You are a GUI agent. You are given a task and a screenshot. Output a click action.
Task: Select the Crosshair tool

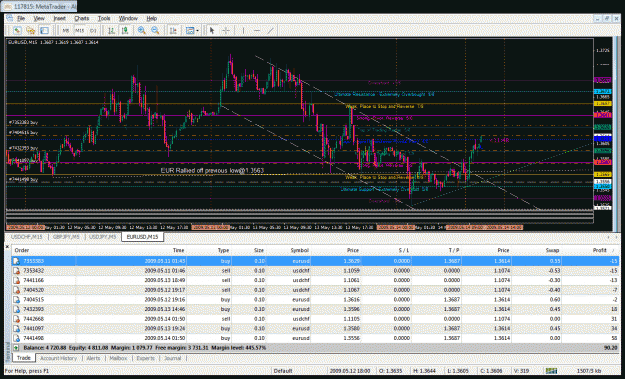click(x=226, y=30)
